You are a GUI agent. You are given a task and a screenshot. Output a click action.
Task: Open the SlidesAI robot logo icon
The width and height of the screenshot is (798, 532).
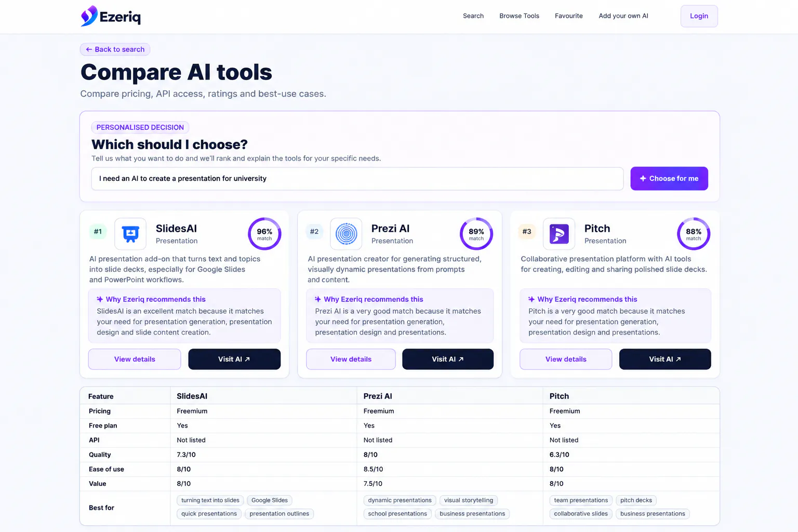tap(130, 234)
